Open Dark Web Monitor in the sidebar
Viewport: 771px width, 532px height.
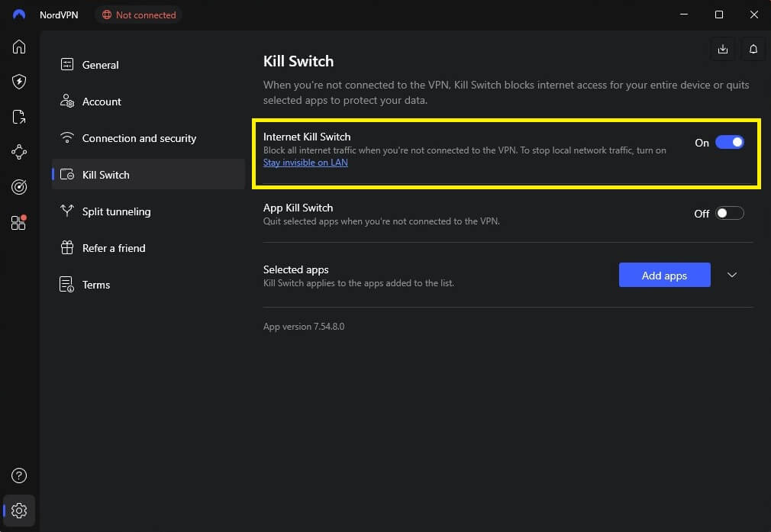point(19,187)
